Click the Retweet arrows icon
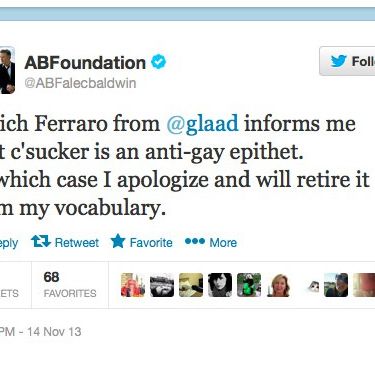Screen dimensions: 375x375 41,241
